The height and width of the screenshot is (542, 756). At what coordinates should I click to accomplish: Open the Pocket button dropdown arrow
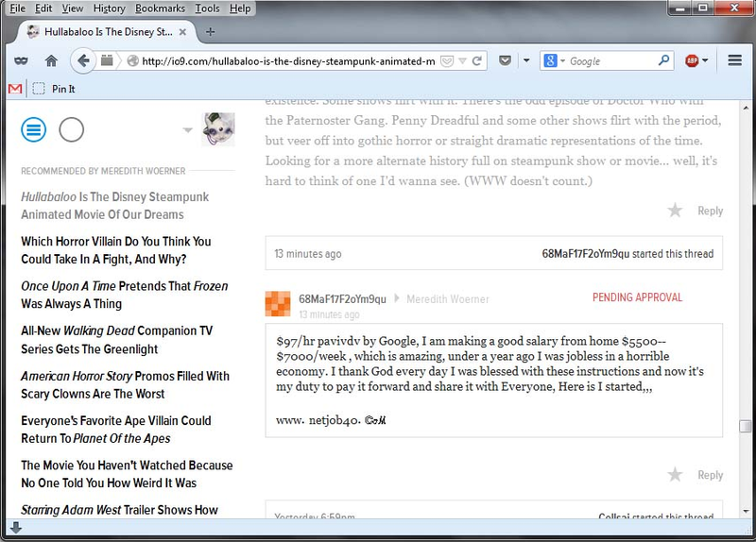point(526,60)
